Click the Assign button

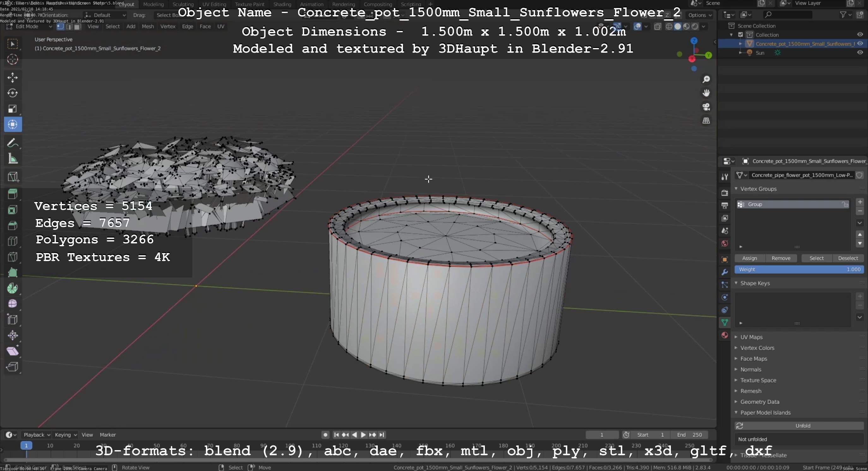tap(750, 258)
